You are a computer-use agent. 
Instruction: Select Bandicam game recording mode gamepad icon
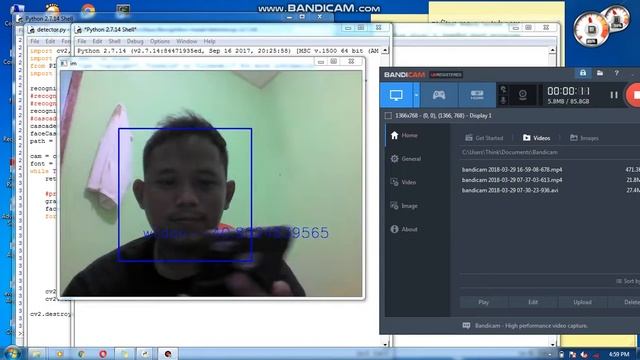pos(439,95)
